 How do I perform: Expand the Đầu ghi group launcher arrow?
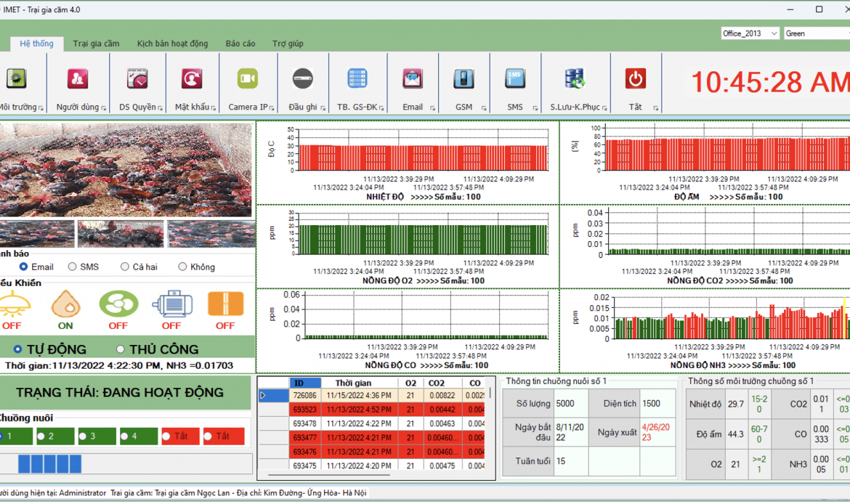pos(322,108)
